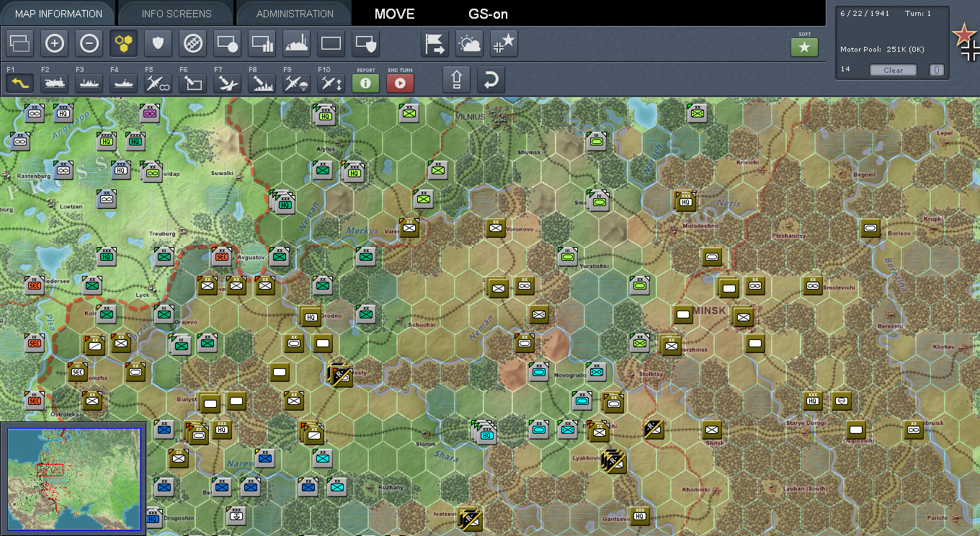Select F4 amphibious ship mode

pos(123,83)
